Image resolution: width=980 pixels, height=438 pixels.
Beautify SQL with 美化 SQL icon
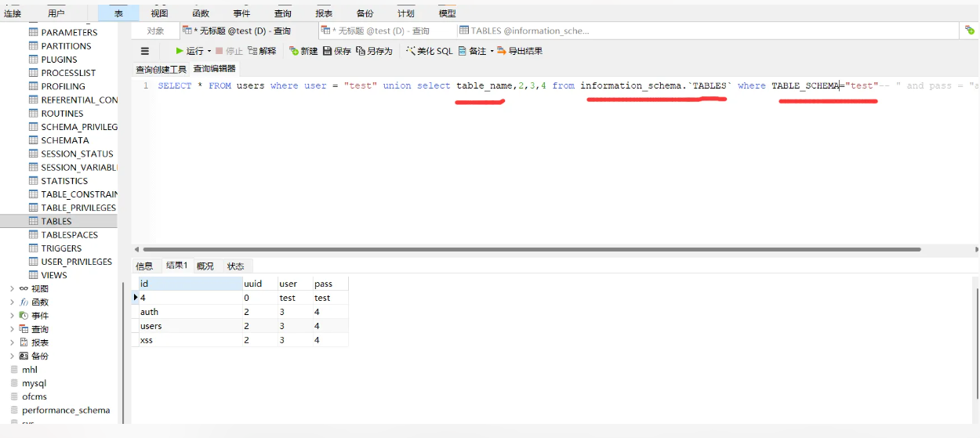(410, 51)
